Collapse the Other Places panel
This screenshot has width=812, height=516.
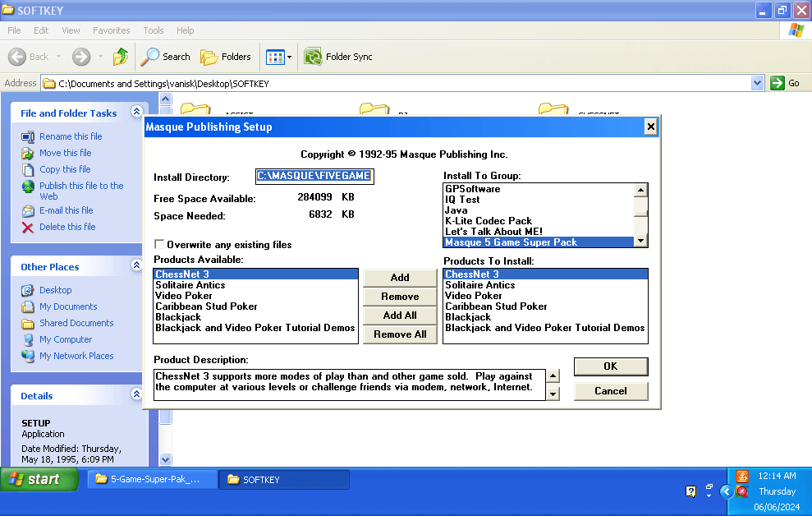click(136, 265)
